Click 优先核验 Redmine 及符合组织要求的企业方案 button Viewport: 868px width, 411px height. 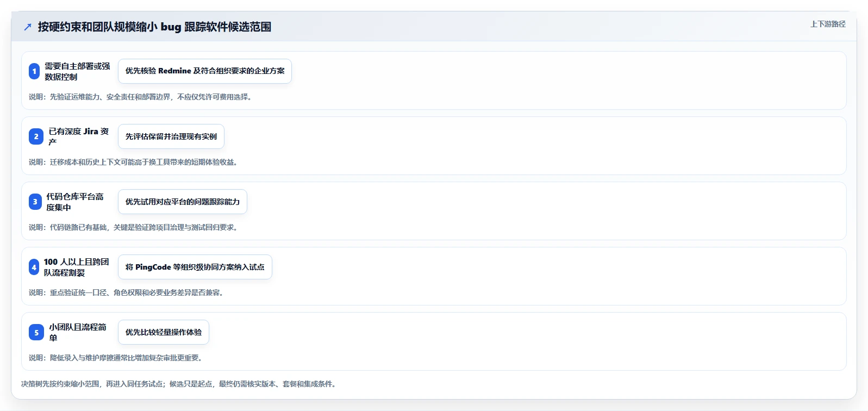205,71
